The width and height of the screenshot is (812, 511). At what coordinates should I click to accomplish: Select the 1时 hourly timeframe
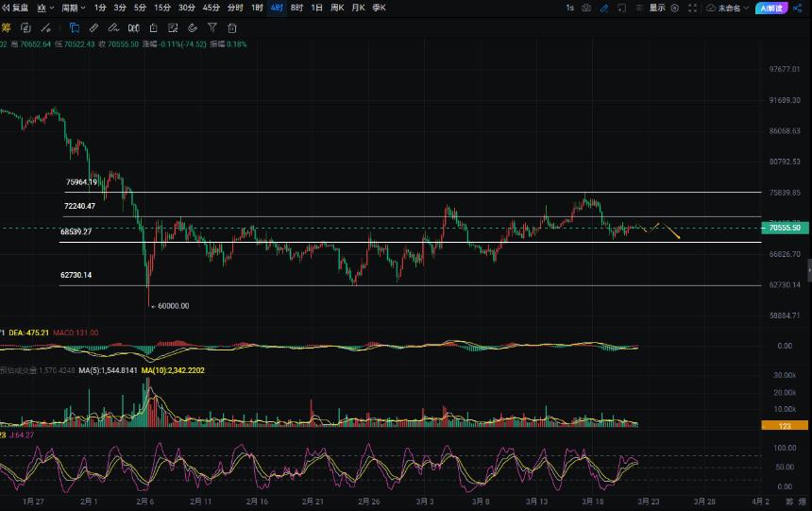[257, 8]
